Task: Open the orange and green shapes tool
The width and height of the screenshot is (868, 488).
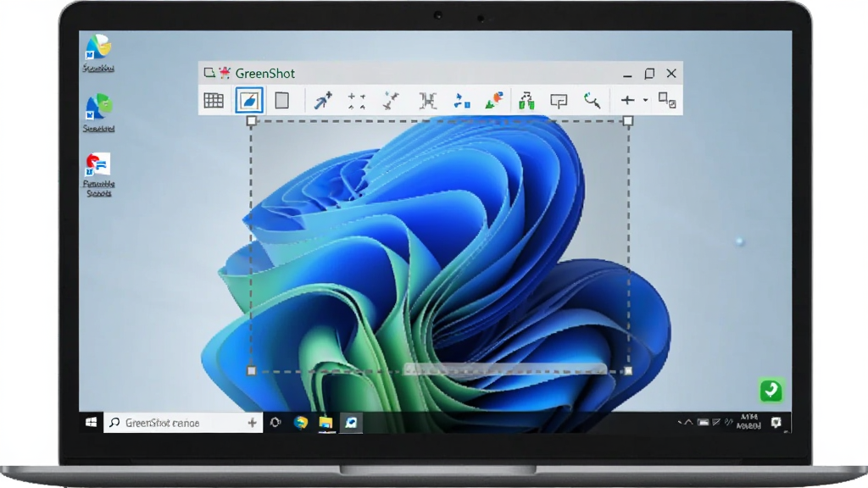Action: coord(494,100)
